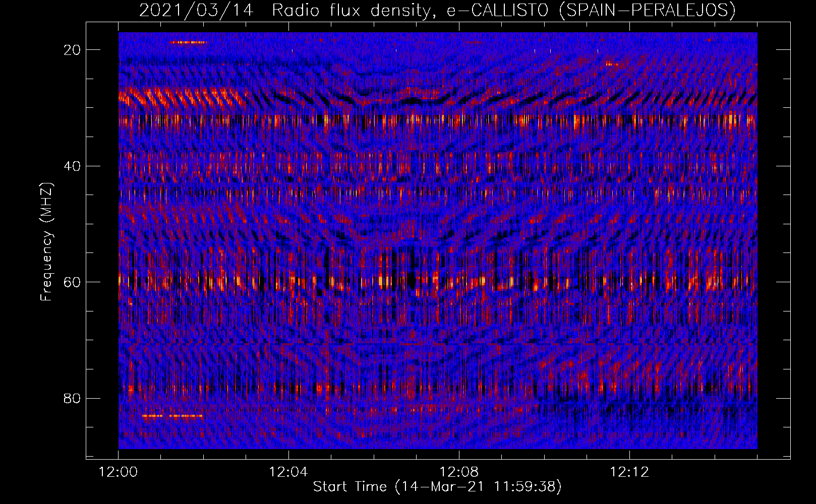Click the '40' frequency tick label
Screen dimensions: 816x504
(72, 166)
